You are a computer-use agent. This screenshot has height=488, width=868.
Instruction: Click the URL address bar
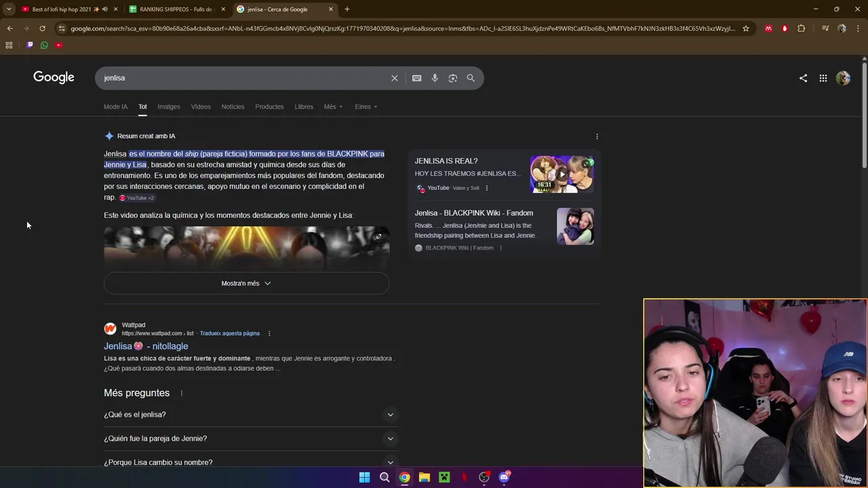[x=403, y=28]
